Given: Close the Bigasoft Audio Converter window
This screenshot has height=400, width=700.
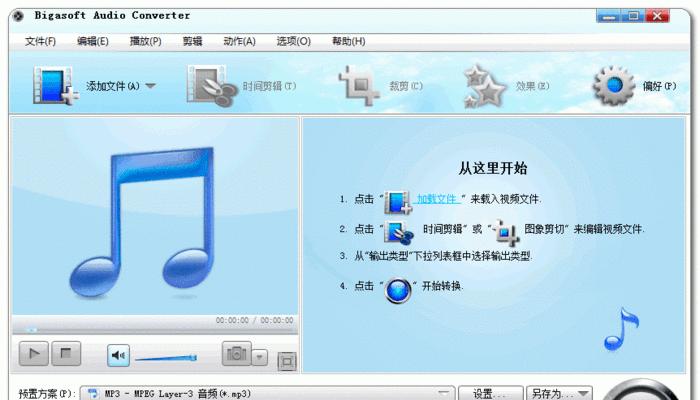Looking at the screenshot, I should (657, 17).
